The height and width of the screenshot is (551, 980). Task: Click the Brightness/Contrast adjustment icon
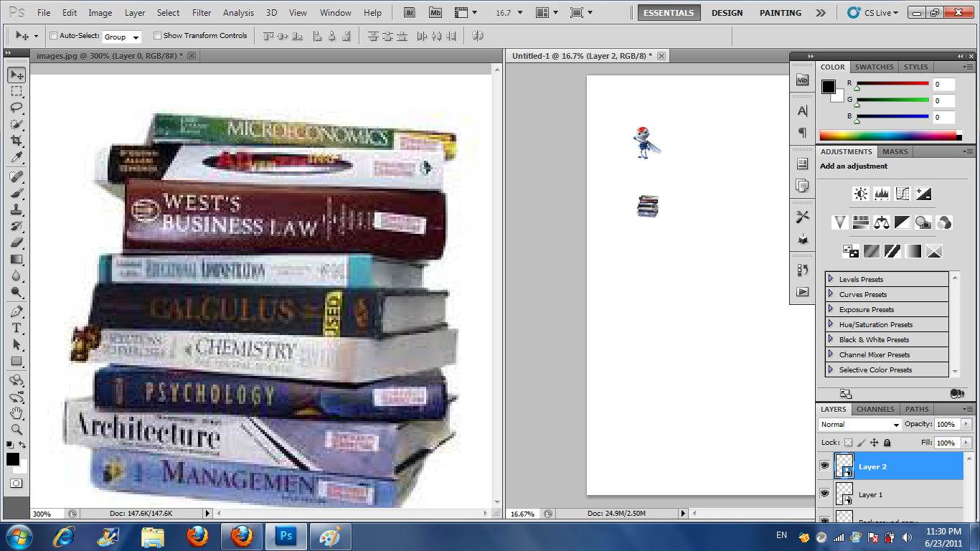coord(861,194)
